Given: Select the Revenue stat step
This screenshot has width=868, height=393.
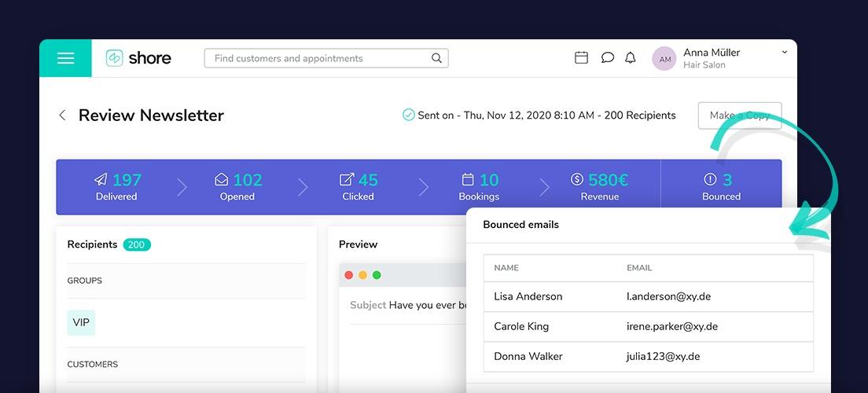Looking at the screenshot, I should tap(600, 187).
